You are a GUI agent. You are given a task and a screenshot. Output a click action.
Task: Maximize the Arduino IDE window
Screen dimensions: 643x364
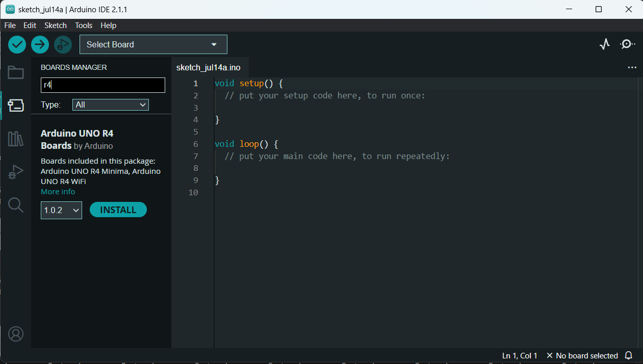599,9
